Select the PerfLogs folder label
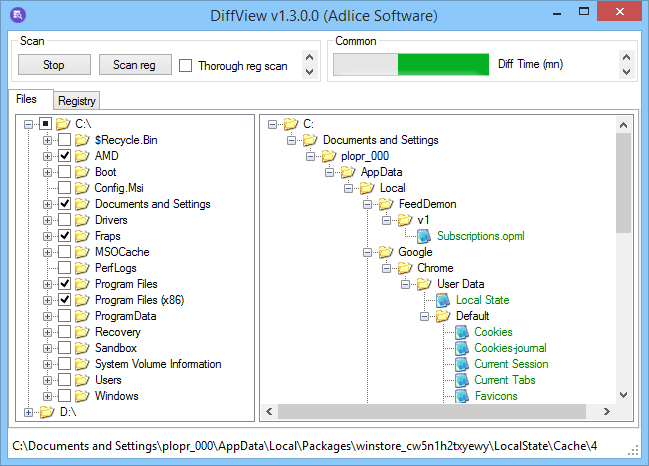Screen dimensions: 649x466 (115, 268)
